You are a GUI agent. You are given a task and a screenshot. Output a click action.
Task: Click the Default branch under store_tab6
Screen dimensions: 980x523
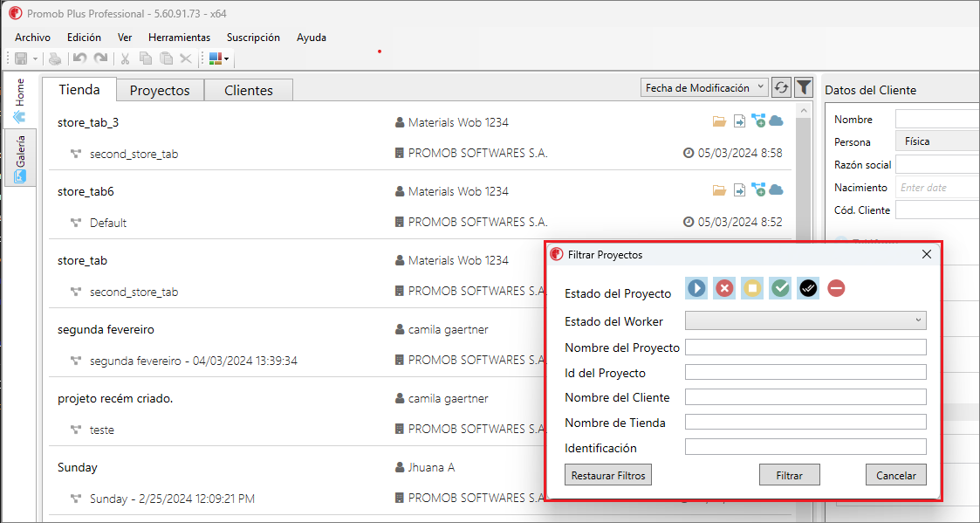pos(108,223)
